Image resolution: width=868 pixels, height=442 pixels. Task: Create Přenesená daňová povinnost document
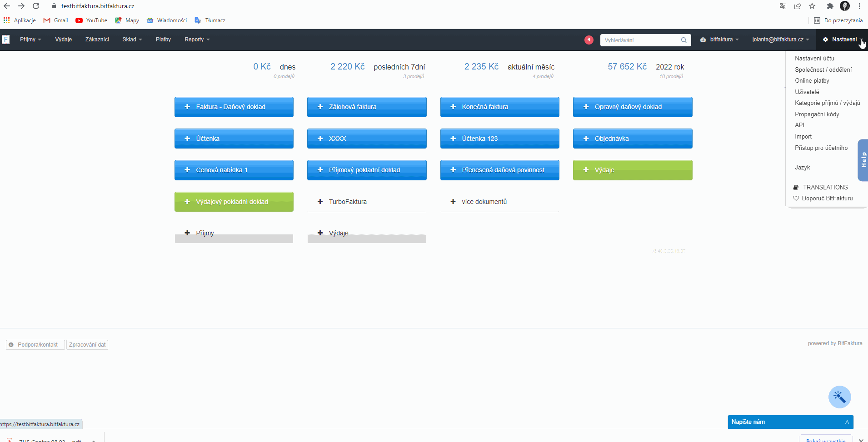pos(500,170)
